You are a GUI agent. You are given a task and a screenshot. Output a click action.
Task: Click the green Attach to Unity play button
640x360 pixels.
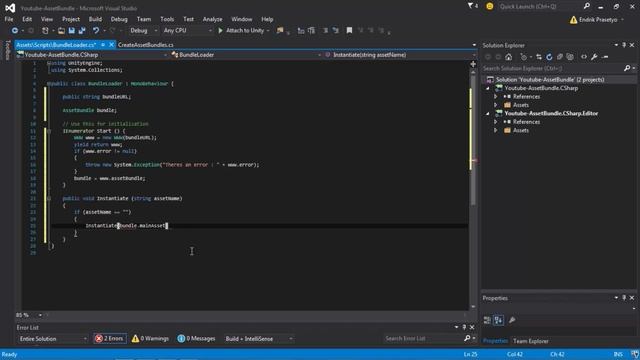220,31
